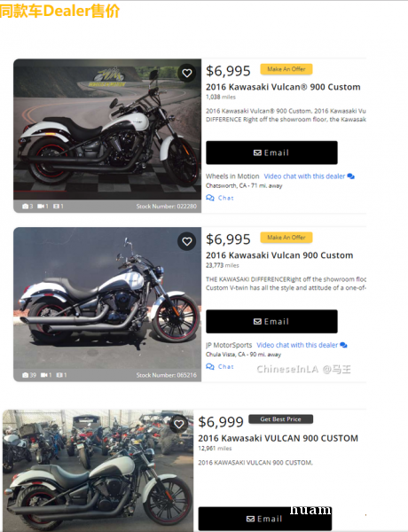Viewport: 408px width, 532px height.
Task: Video chat with JP MotorSports dealer
Action: point(302,345)
